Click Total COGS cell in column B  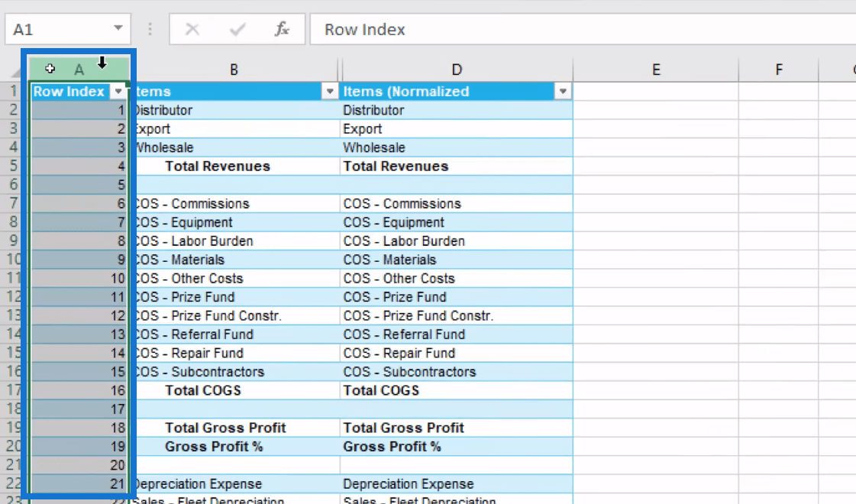234,390
